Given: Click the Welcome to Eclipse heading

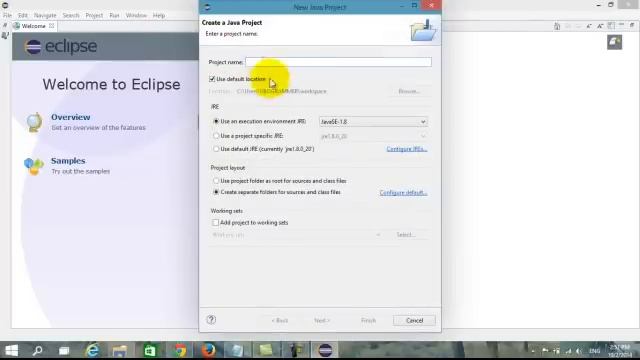Looking at the screenshot, I should (111, 84).
